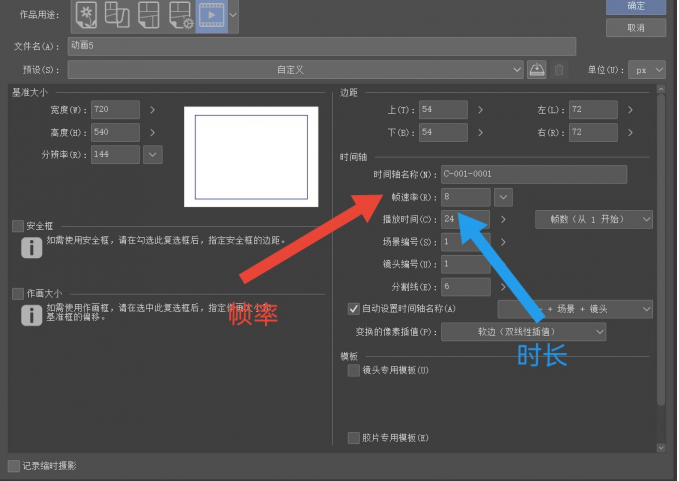The width and height of the screenshot is (679, 481).
Task: Click the 左(L) margin field
Action: click(593, 110)
